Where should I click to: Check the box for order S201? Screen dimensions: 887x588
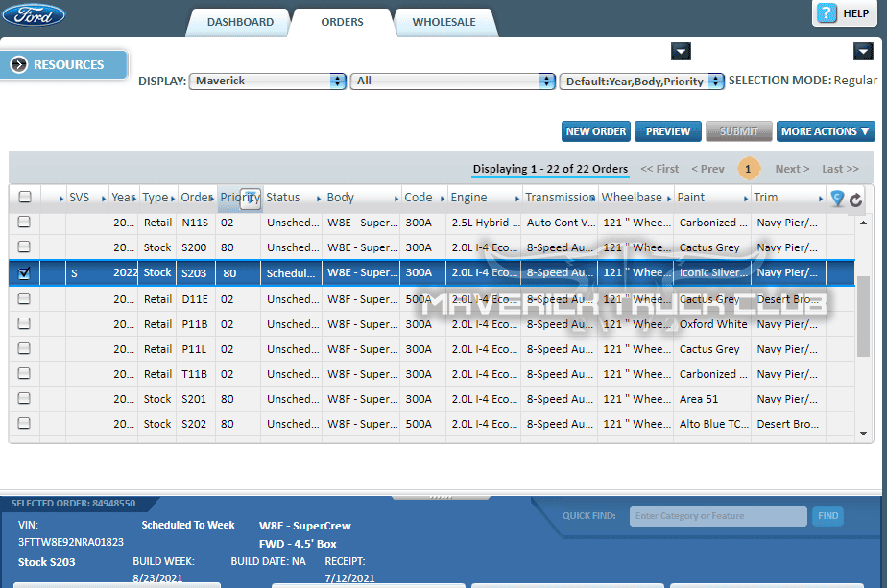24,398
